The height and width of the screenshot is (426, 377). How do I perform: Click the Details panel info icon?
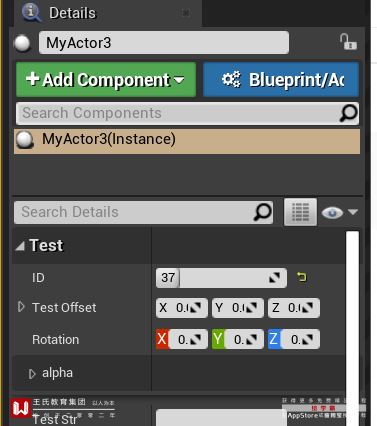coord(31,12)
